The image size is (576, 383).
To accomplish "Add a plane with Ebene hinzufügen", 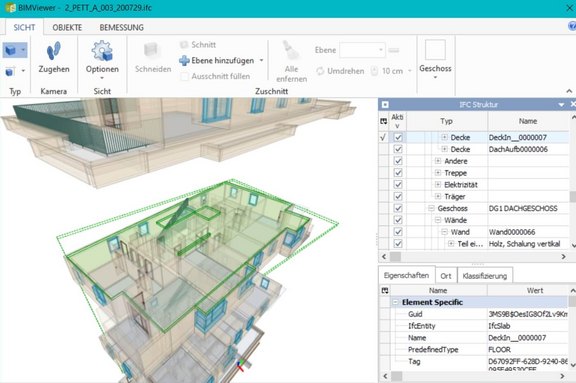I will (217, 61).
